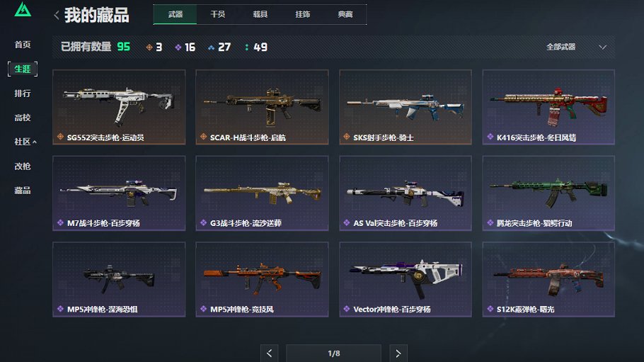Open the 典藏 tab
This screenshot has height=362, width=644.
tap(345, 14)
